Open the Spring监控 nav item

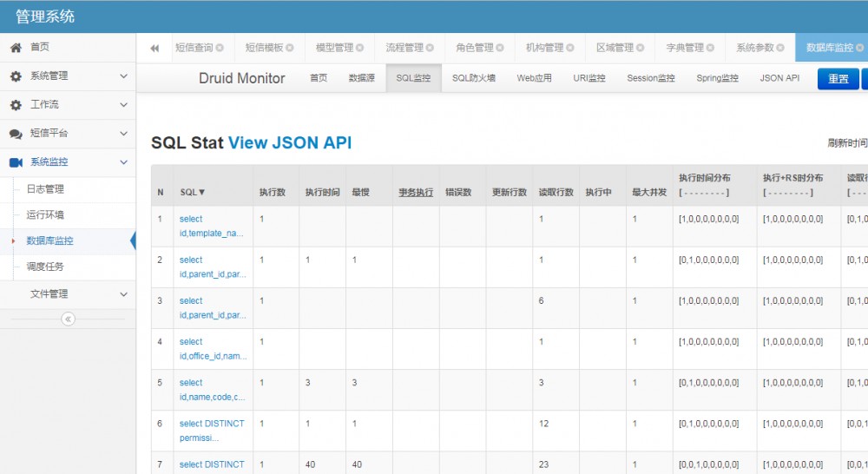[718, 78]
